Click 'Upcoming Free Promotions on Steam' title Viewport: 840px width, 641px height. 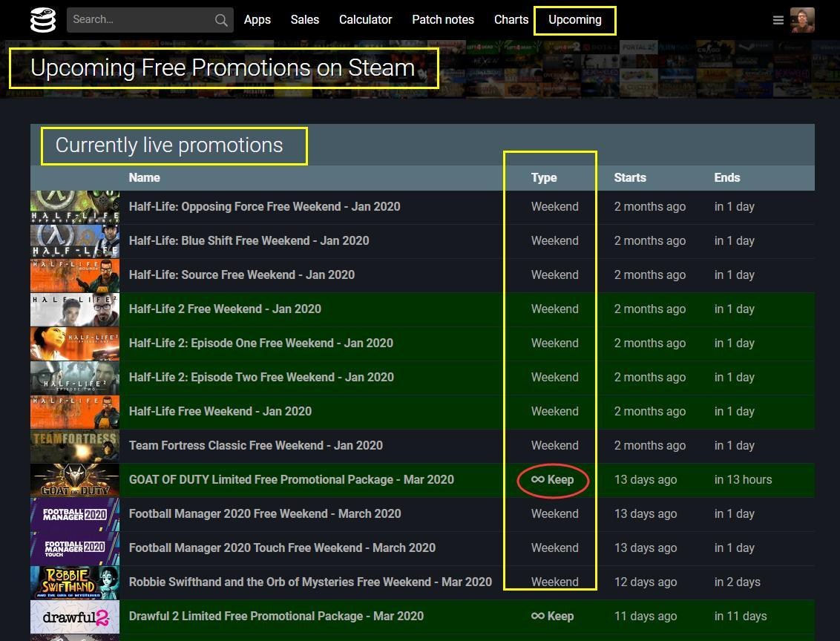coord(223,68)
